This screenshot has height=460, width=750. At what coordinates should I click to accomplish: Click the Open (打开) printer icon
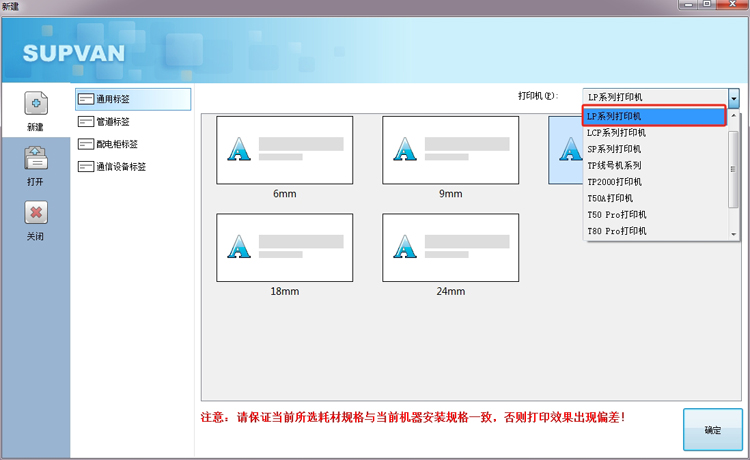pyautogui.click(x=35, y=158)
